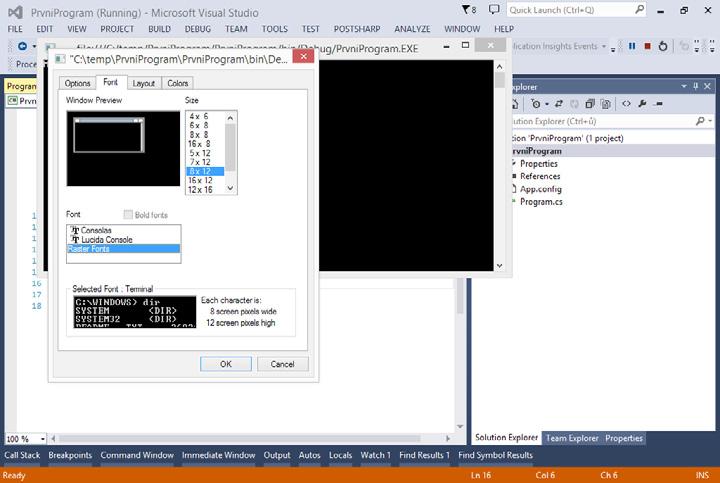Switch to the Colors tab

[x=178, y=83]
